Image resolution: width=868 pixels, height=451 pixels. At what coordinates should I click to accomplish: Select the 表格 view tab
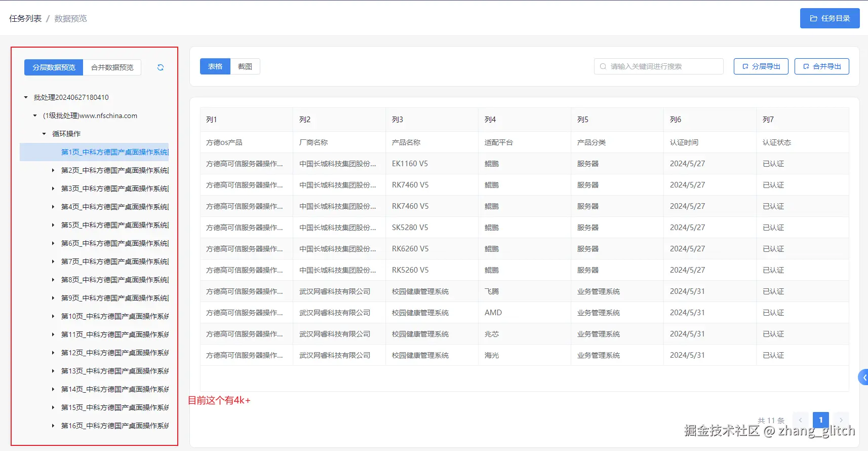(215, 66)
